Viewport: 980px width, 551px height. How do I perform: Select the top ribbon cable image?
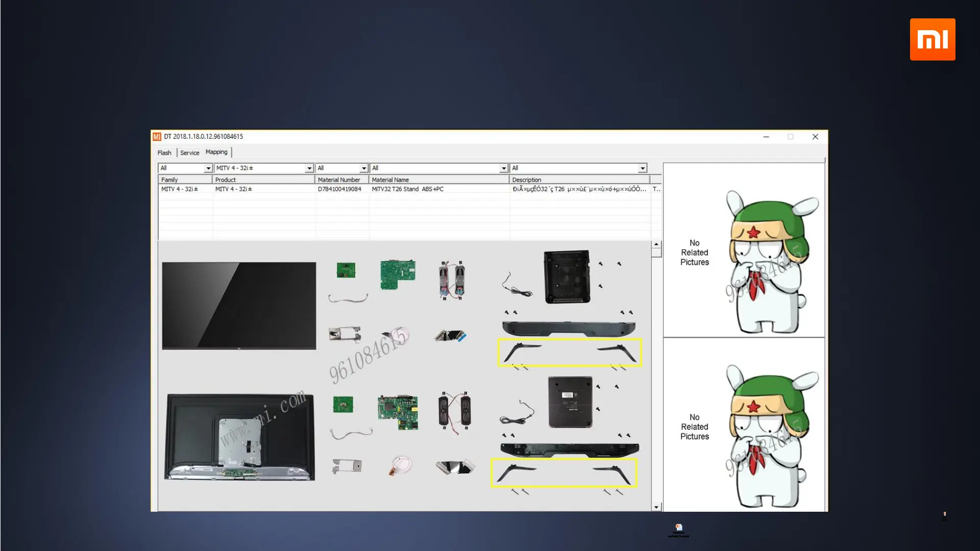pyautogui.click(x=450, y=336)
